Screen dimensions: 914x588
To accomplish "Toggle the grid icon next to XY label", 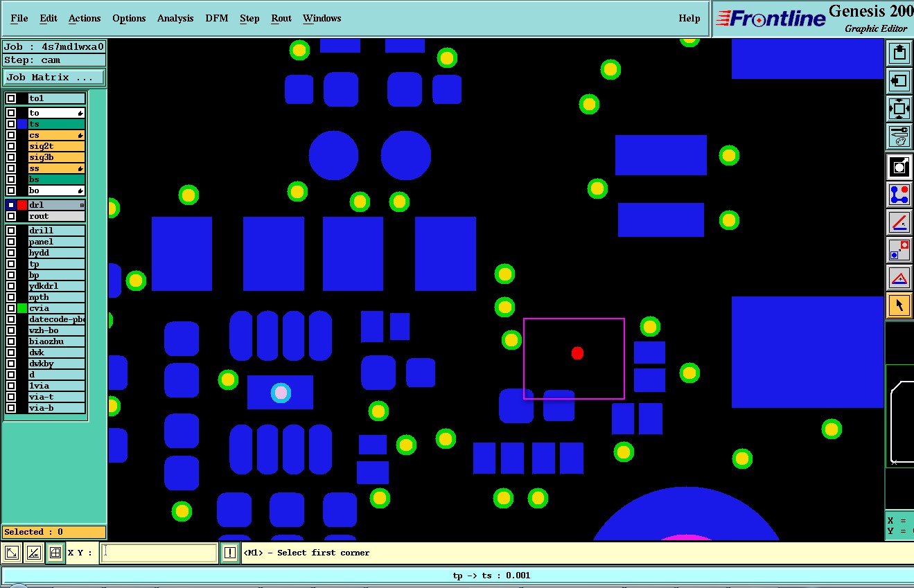I will [x=55, y=553].
